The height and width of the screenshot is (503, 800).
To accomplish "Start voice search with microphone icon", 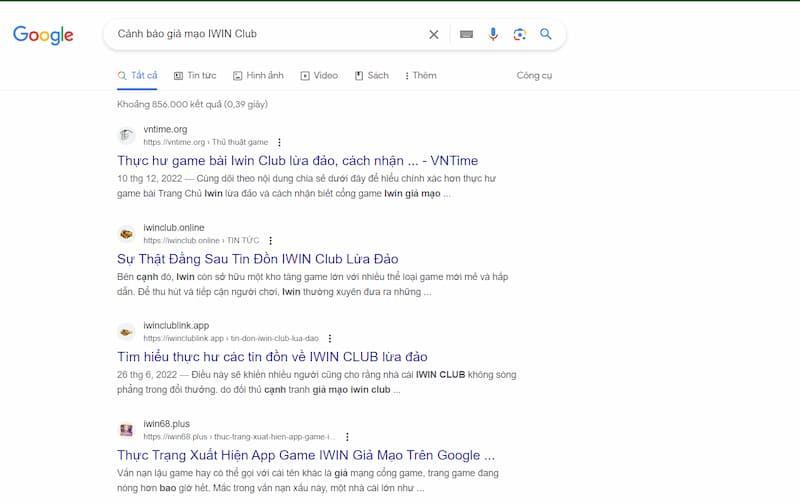I will pos(493,34).
